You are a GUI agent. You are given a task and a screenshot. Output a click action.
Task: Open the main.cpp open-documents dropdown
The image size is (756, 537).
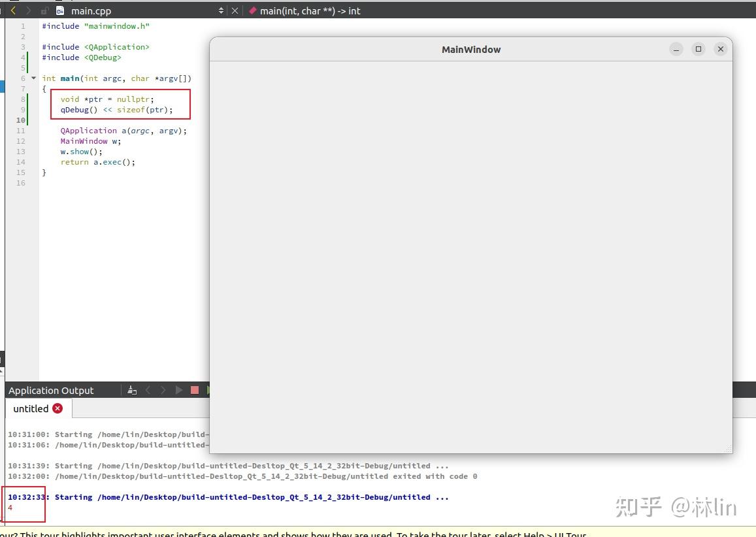tap(221, 11)
